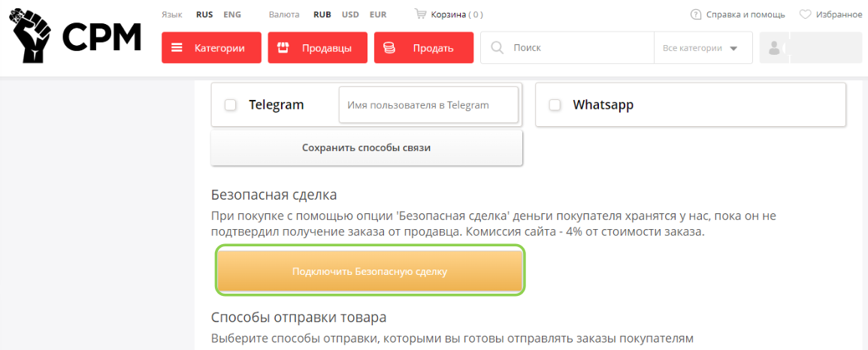
Task: Select USD currency
Action: [350, 15]
